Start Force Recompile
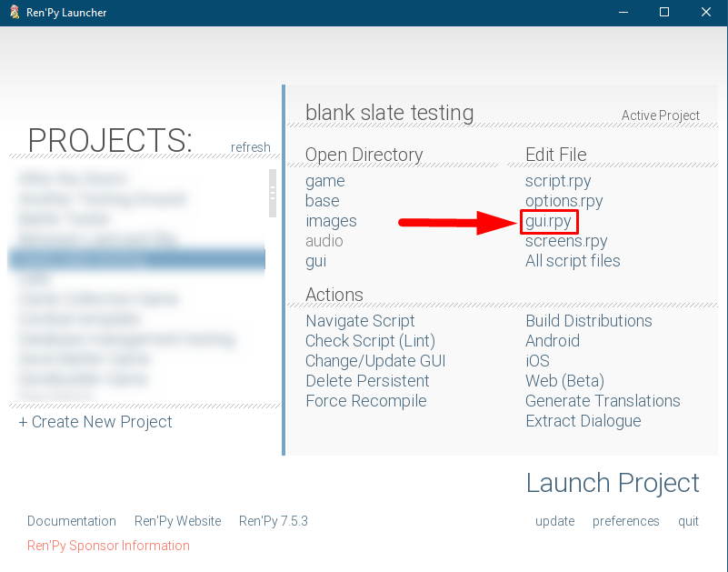The height and width of the screenshot is (572, 728). 366,401
